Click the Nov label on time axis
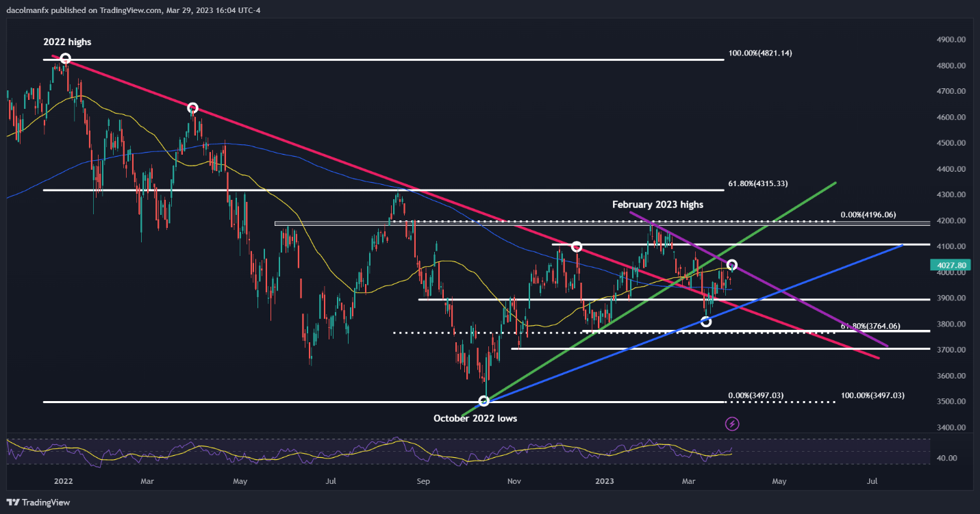 pyautogui.click(x=514, y=482)
